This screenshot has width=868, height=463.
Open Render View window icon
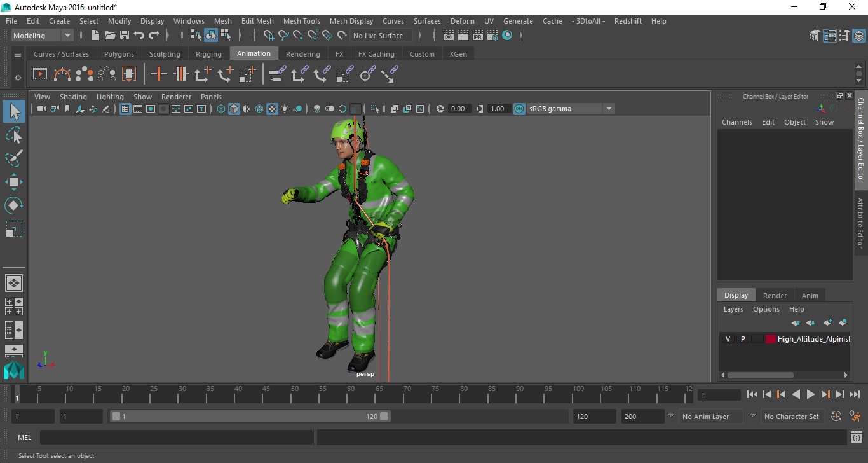449,36
